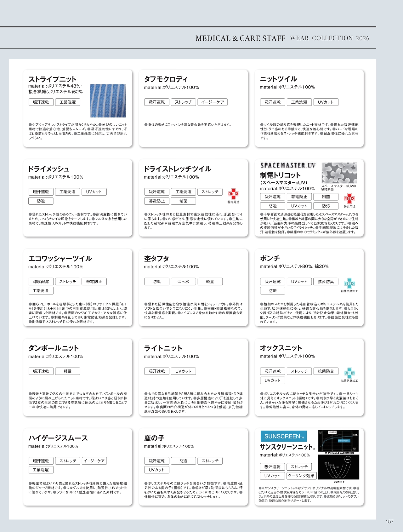
Task: Click the blue SEK mark in ポンチ card
Action: (349, 283)
